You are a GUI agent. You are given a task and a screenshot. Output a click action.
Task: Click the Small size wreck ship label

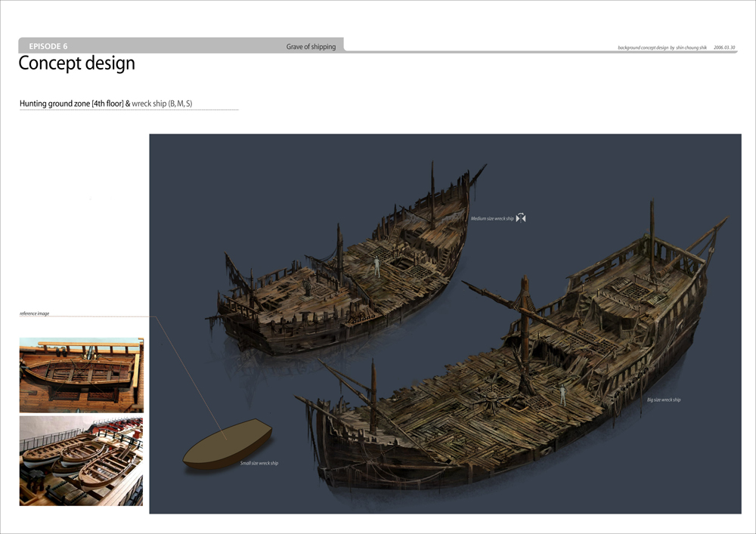259,463
